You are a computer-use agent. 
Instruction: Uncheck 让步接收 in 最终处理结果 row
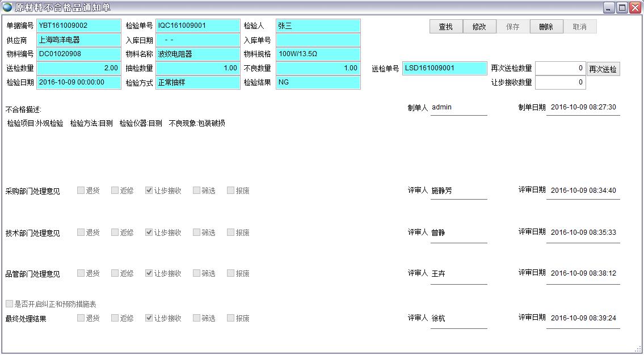click(x=149, y=318)
